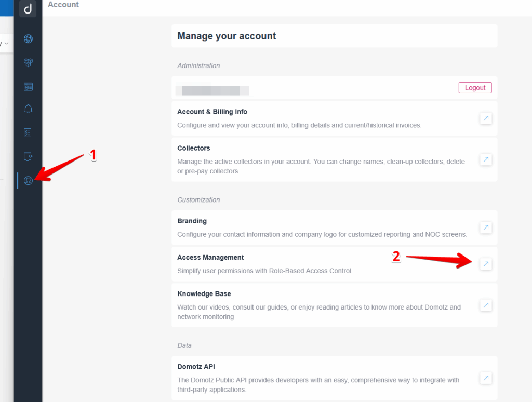The image size is (532, 402).
Task: Open the Knowledge Base arrow icon
Action: tap(486, 305)
